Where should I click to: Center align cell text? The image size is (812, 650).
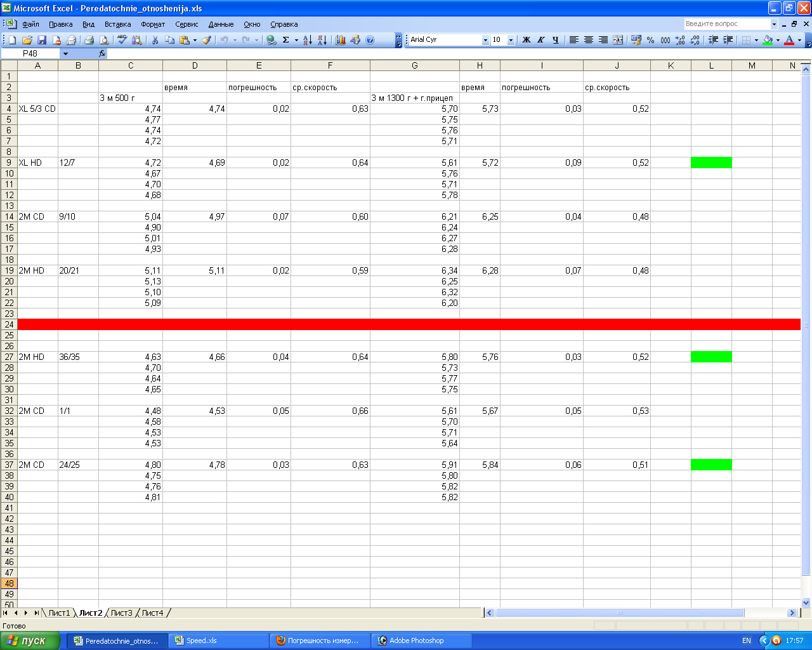click(589, 40)
